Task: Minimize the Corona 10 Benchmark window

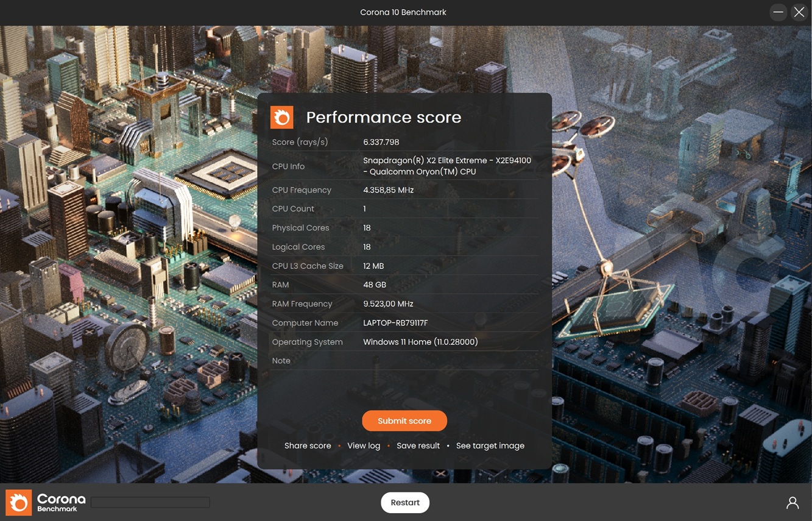Action: [x=778, y=12]
